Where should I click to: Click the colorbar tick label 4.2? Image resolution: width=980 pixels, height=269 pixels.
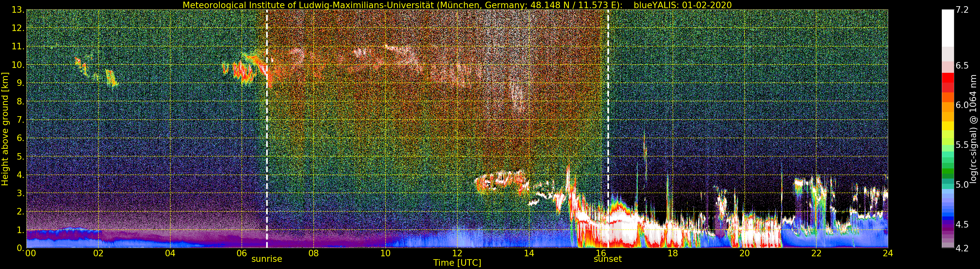click(962, 248)
